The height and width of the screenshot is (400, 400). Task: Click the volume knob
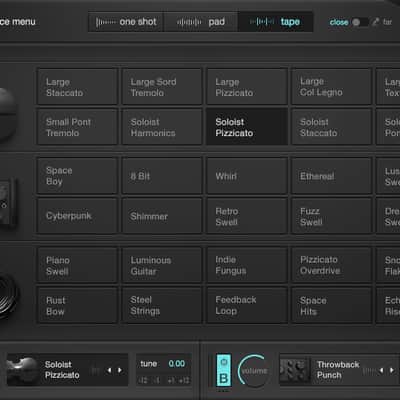tap(254, 371)
